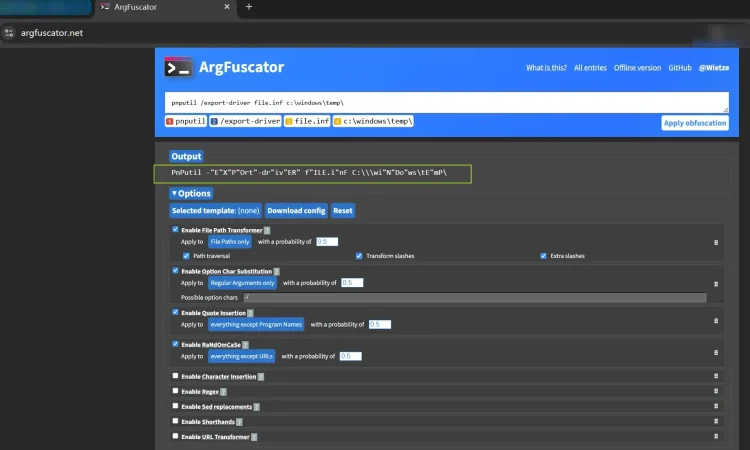The height and width of the screenshot is (450, 750).
Task: Click the Quote Insertion probability field
Action: [380, 324]
